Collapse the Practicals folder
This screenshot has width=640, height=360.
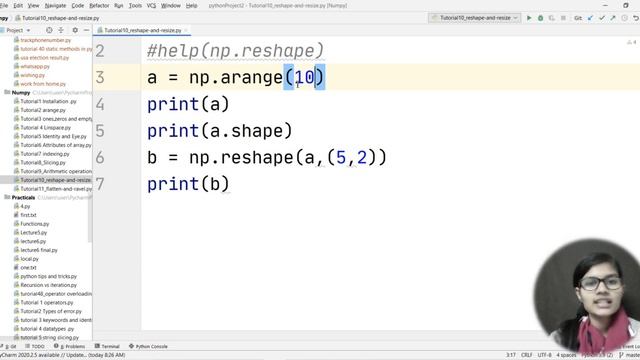23,198
